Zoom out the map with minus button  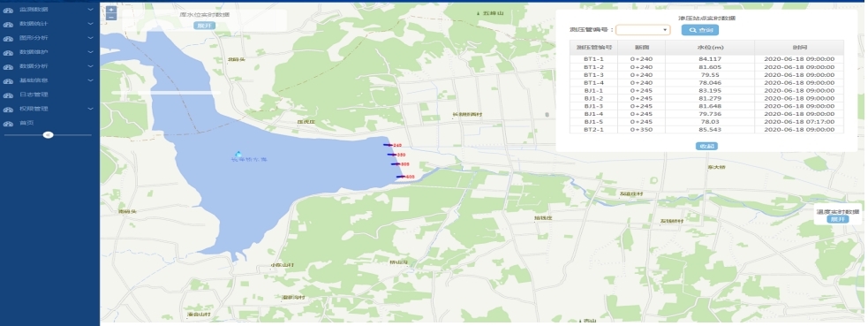pyautogui.click(x=110, y=17)
